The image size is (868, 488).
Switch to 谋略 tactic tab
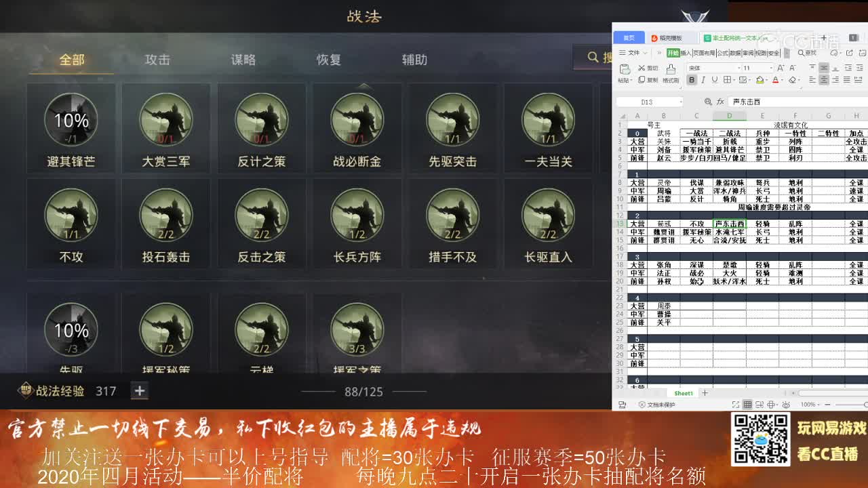click(x=243, y=60)
